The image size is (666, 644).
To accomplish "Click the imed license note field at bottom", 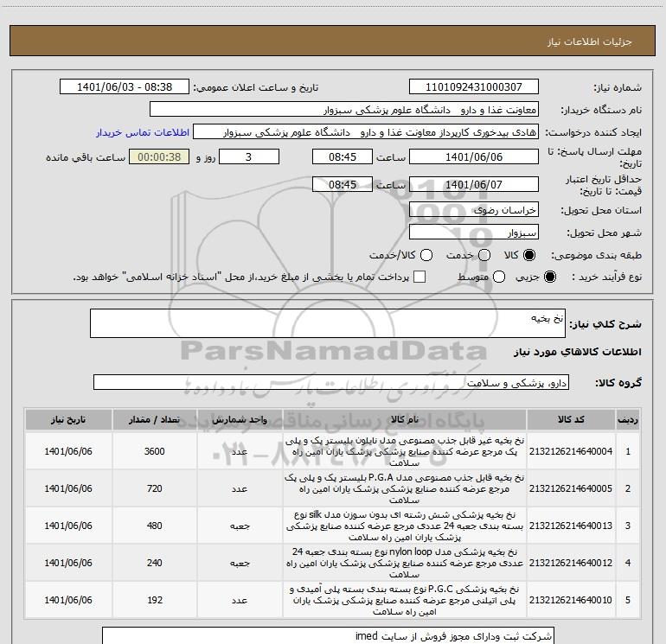I will tap(328, 635).
